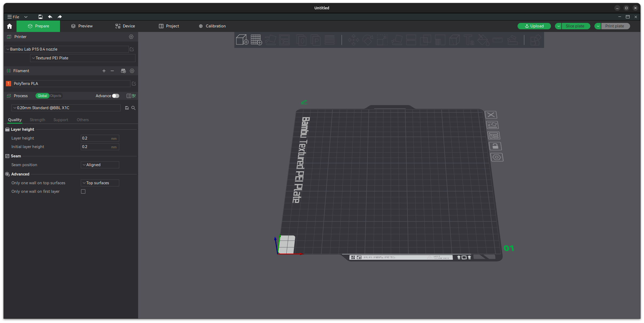Switch to the Others settings tab
Viewport: 644px width, 323px height.
click(x=83, y=120)
